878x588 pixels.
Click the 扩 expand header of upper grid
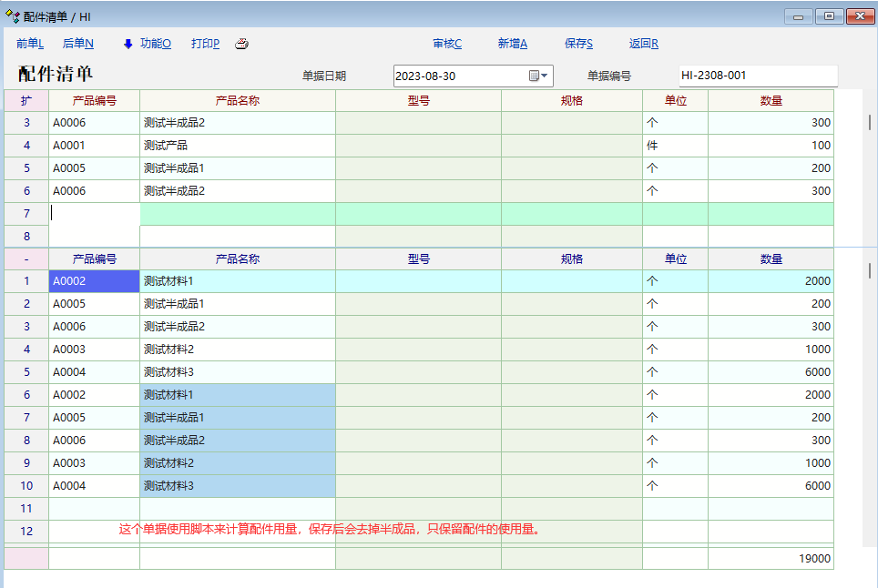pyautogui.click(x=26, y=100)
